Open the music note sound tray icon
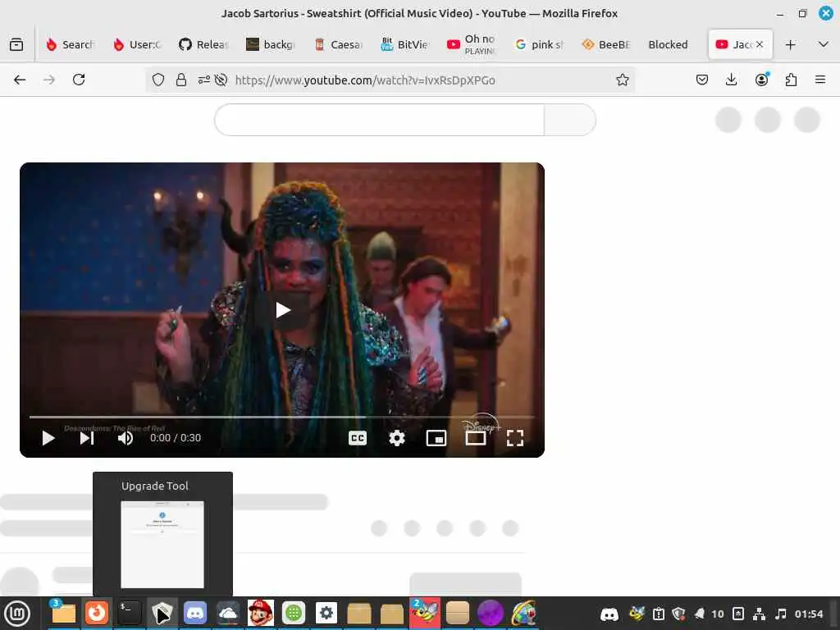The height and width of the screenshot is (630, 840). pyautogui.click(x=781, y=614)
